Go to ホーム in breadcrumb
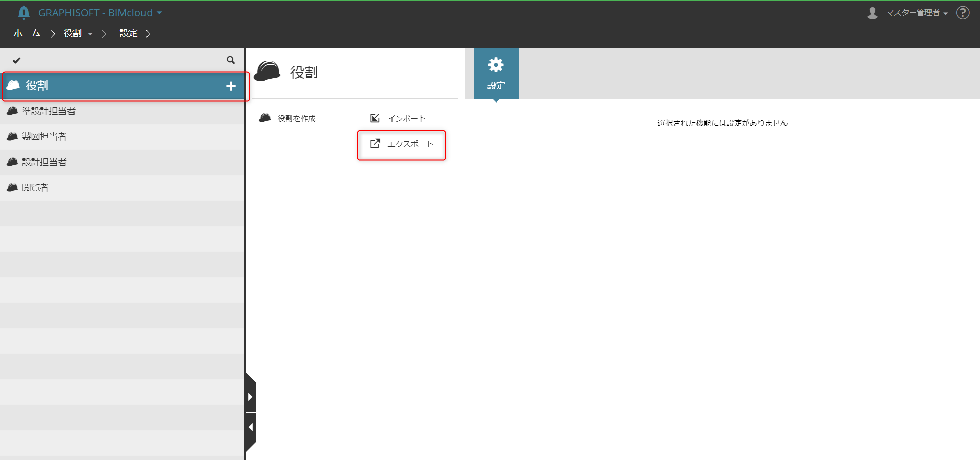The width and height of the screenshot is (980, 460). click(27, 33)
